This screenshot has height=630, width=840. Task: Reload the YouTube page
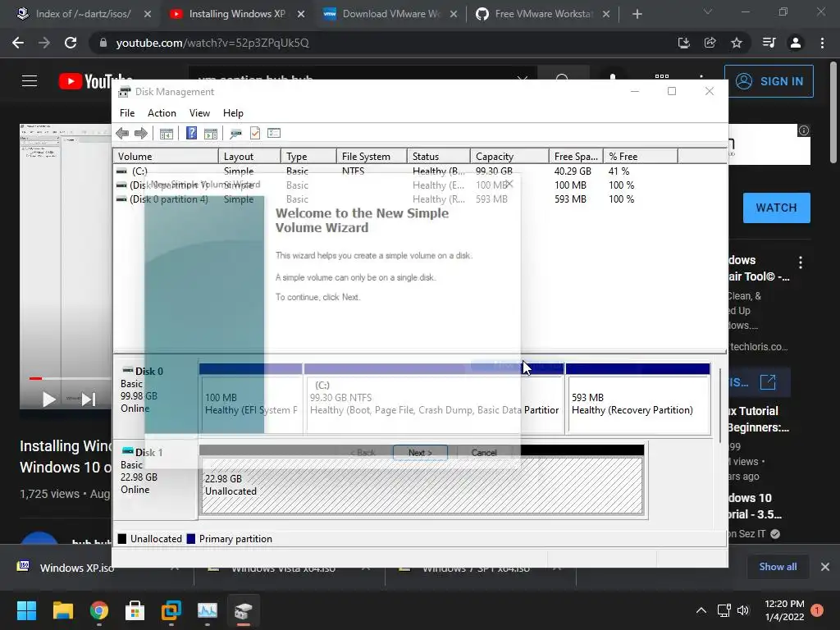71,43
